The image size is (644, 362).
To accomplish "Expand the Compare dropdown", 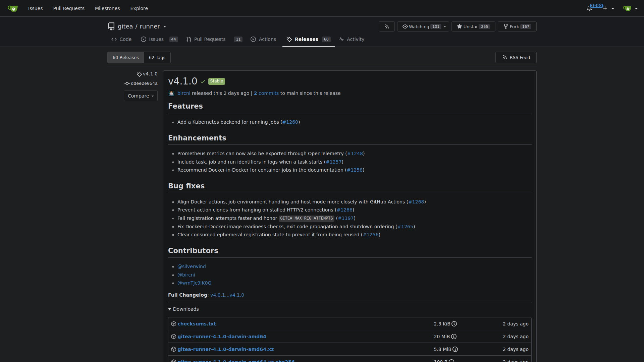I will (x=141, y=96).
